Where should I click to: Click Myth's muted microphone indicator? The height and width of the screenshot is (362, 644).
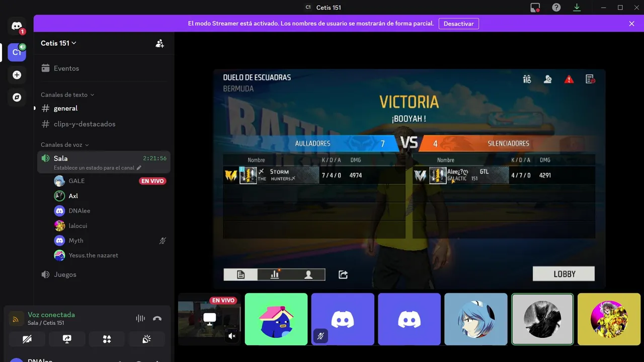163,241
